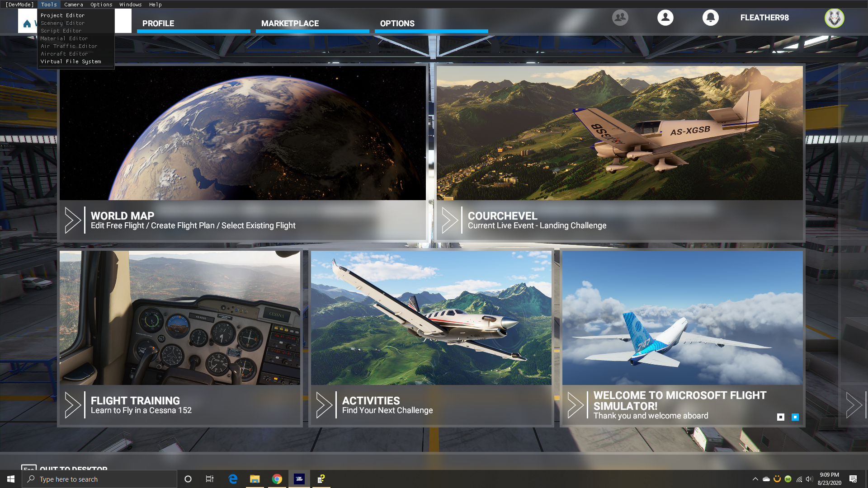The image size is (868, 488).
Task: Show hidden system tray icons chevron
Action: coord(755,479)
